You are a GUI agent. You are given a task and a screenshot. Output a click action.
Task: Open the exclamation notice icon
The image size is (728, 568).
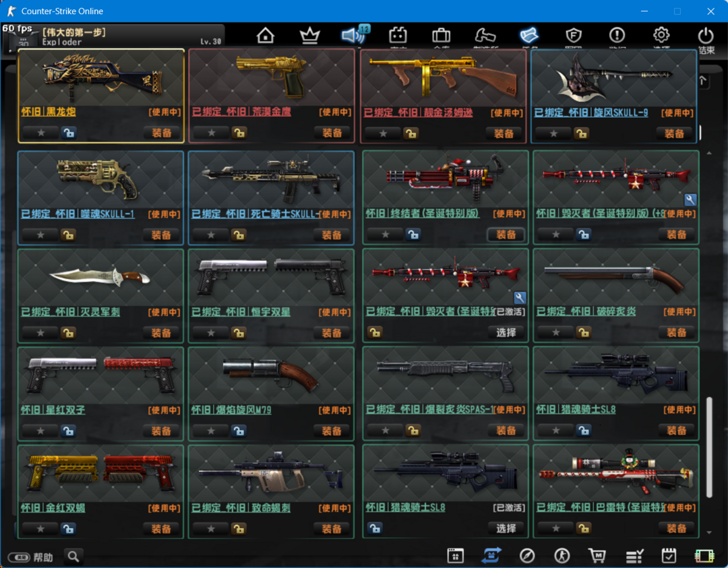617,35
